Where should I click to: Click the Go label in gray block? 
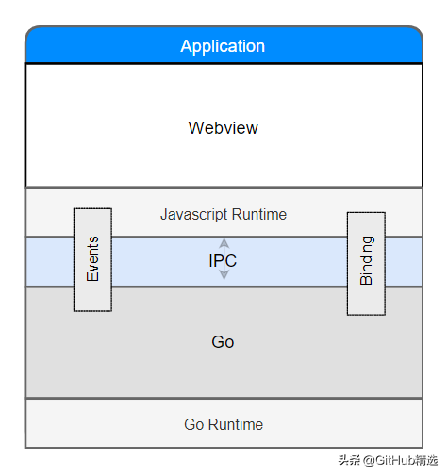[x=223, y=341]
